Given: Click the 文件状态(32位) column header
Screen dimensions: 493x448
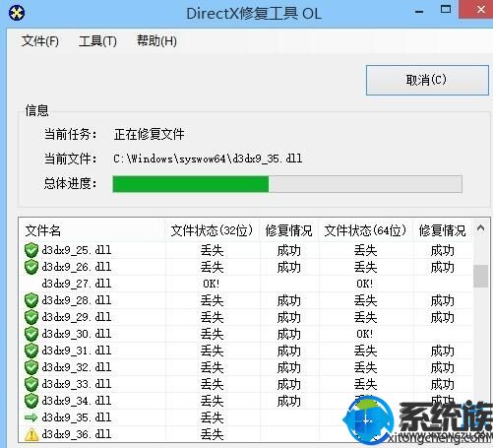Looking at the screenshot, I should click(212, 230).
